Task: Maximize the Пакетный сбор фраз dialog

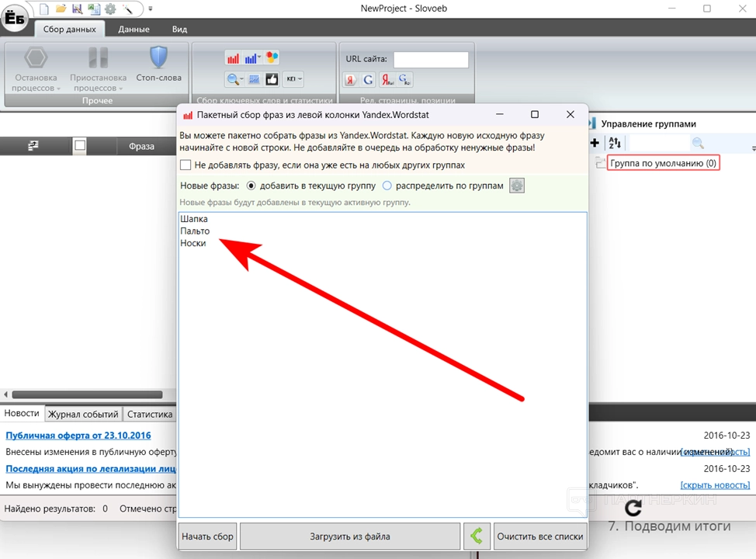Action: point(535,114)
